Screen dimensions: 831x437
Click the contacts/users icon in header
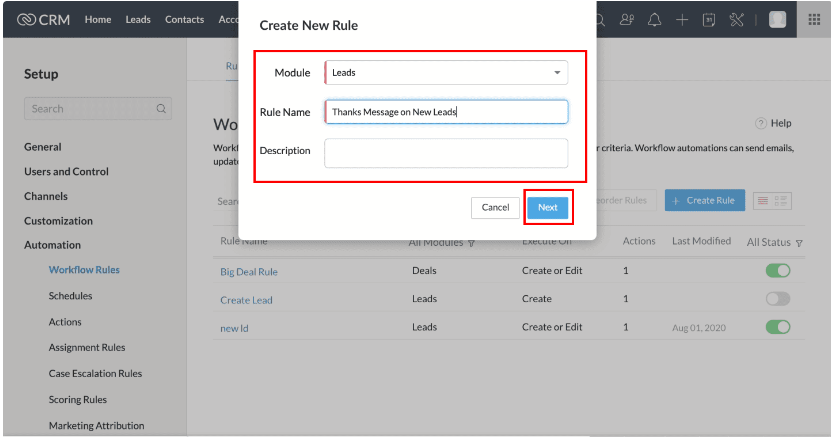[x=627, y=20]
